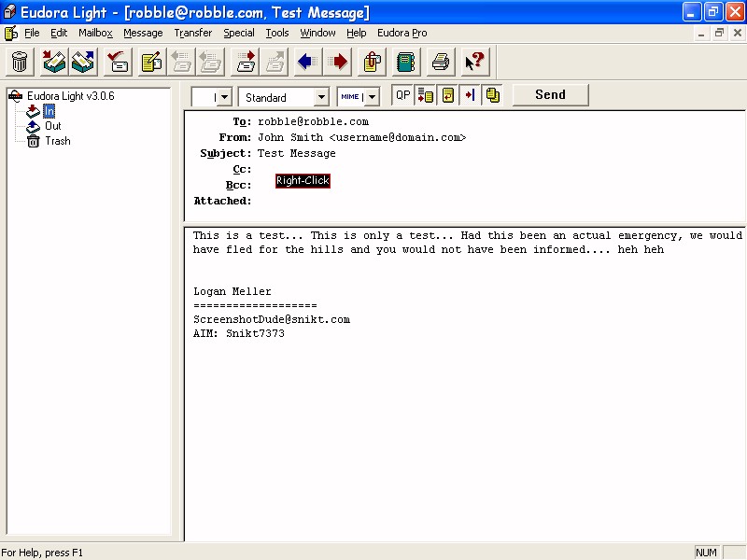The image size is (747, 560).
Task: Open the File menu
Action: point(32,33)
